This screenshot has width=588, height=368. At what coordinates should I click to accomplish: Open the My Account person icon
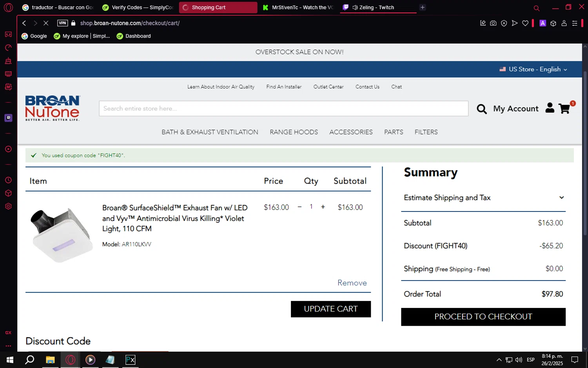[x=550, y=108]
